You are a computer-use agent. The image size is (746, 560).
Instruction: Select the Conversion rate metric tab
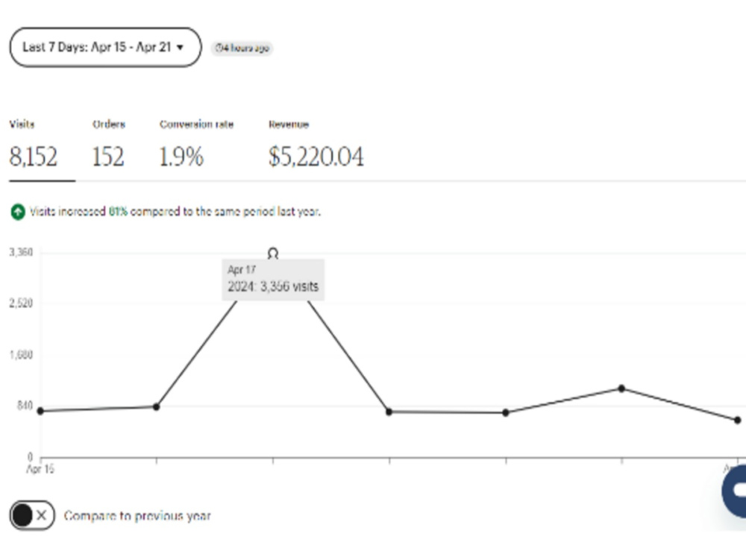196,145
